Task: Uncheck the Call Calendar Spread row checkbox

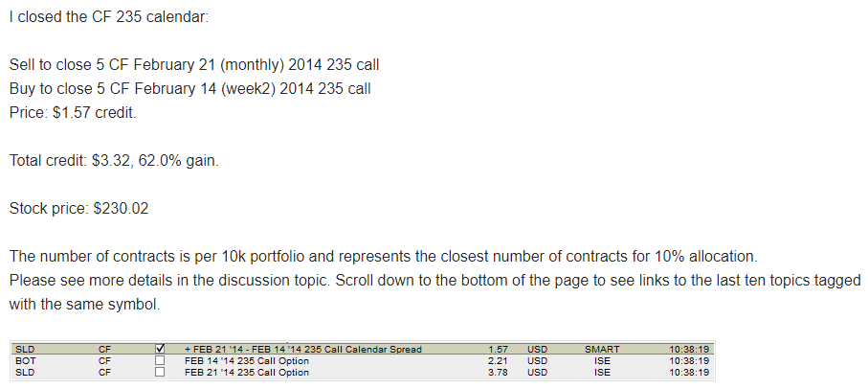Action: pyautogui.click(x=160, y=349)
